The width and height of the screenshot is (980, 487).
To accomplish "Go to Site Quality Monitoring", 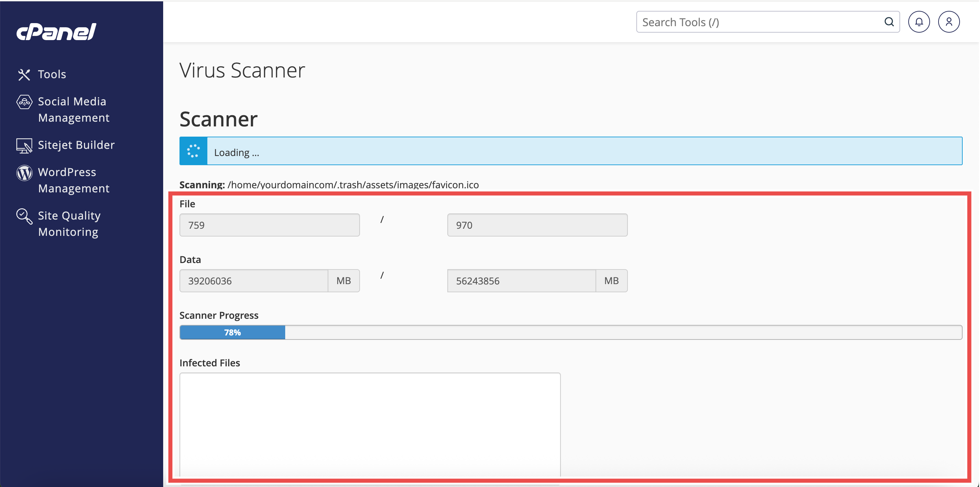I will tap(69, 224).
